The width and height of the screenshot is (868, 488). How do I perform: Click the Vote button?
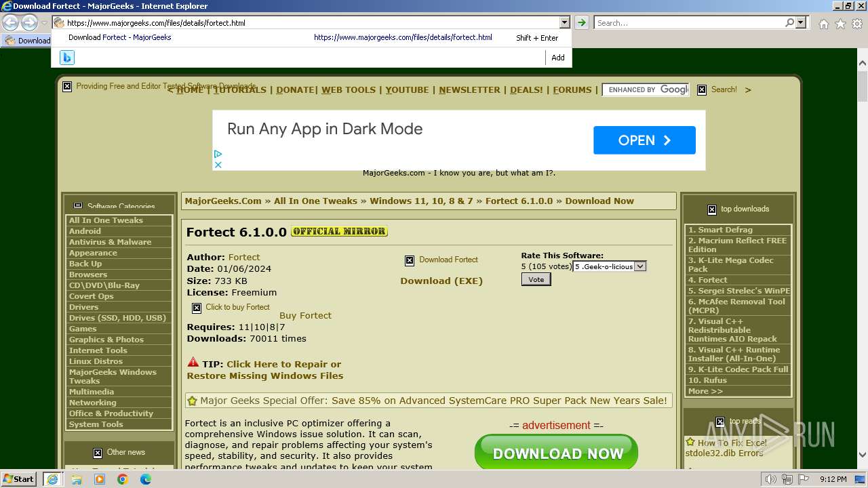point(536,279)
